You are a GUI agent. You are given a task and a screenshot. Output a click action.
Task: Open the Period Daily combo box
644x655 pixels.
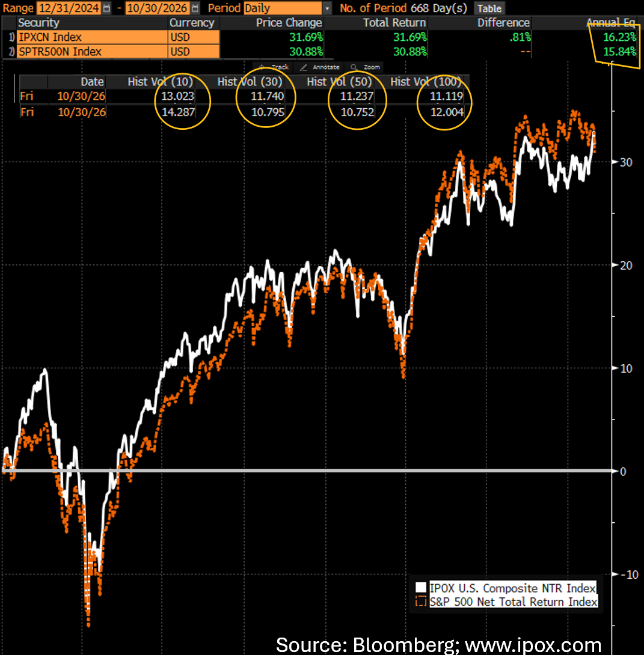click(x=283, y=8)
